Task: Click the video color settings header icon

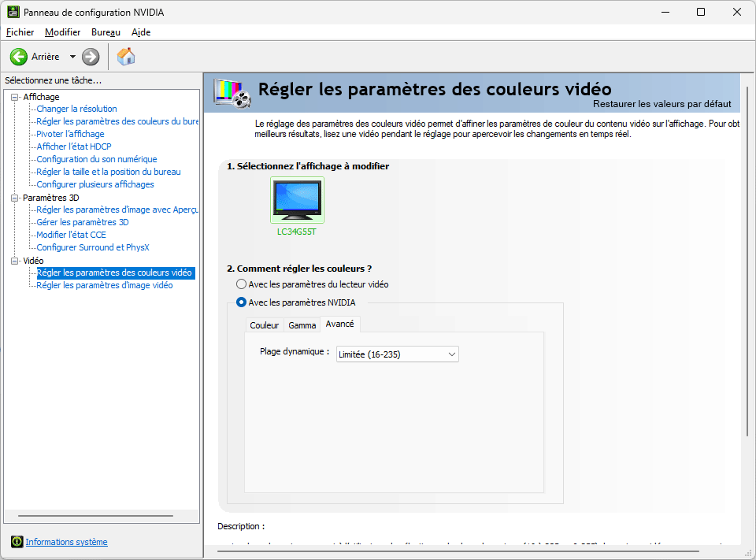Action: click(232, 92)
